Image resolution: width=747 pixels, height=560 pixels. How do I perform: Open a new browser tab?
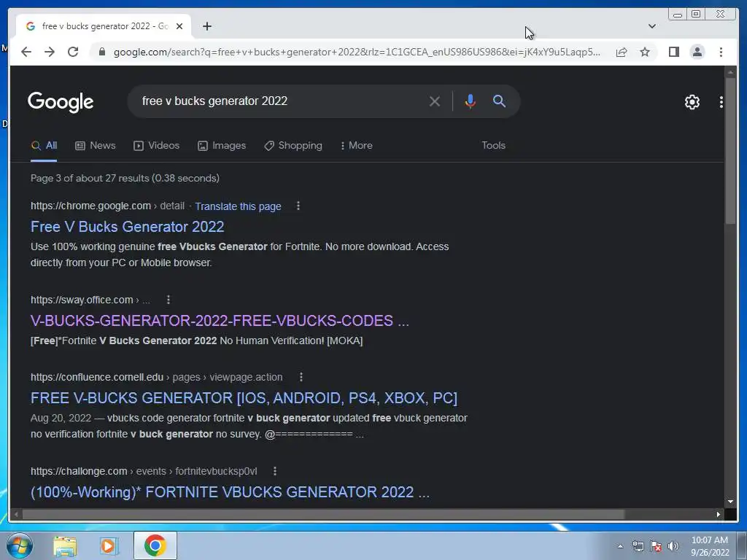pos(206,26)
